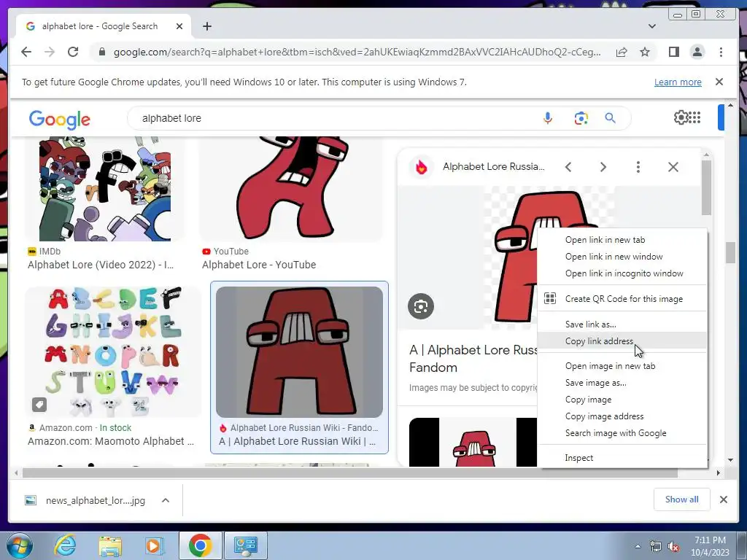Click the muted volume icon in system tray
This screenshot has height=560, width=747.
click(673, 547)
